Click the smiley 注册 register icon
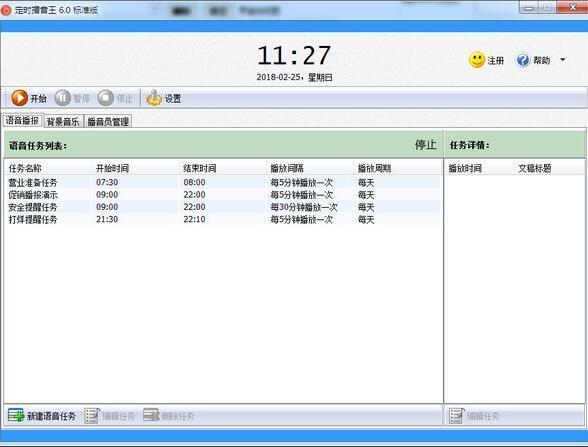The width and height of the screenshot is (588, 447). (x=477, y=60)
